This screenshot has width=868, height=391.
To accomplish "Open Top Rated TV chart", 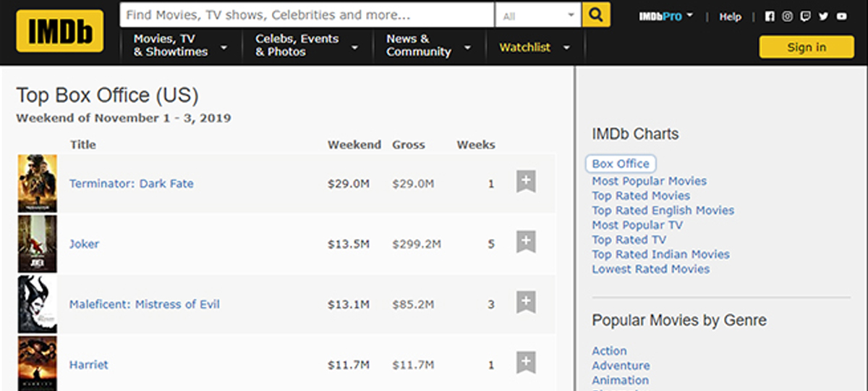I will coord(629,240).
